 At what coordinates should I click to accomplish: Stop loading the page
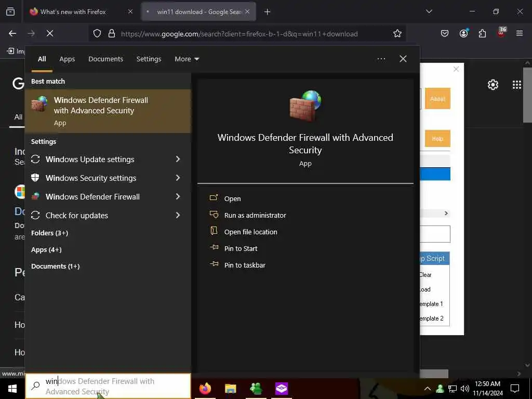pos(50,34)
